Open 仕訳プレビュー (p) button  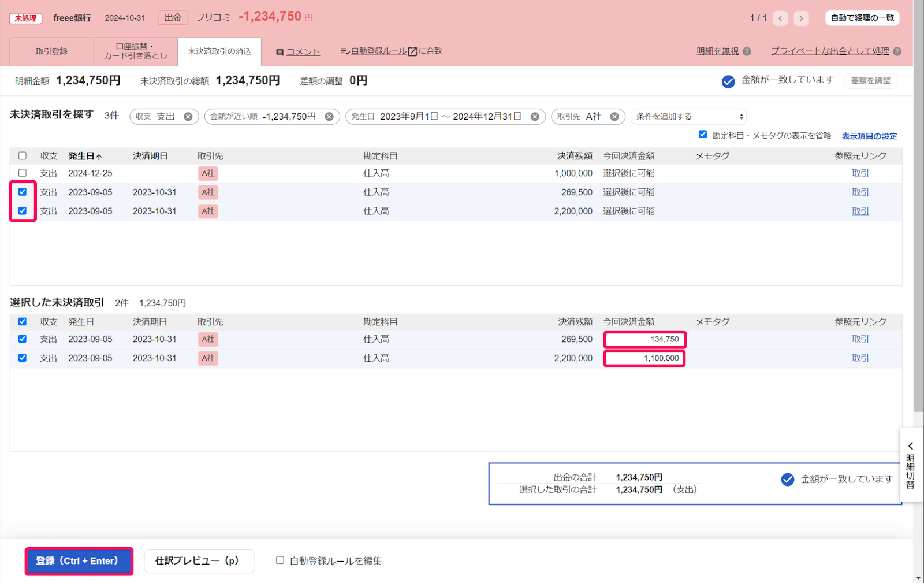click(199, 561)
